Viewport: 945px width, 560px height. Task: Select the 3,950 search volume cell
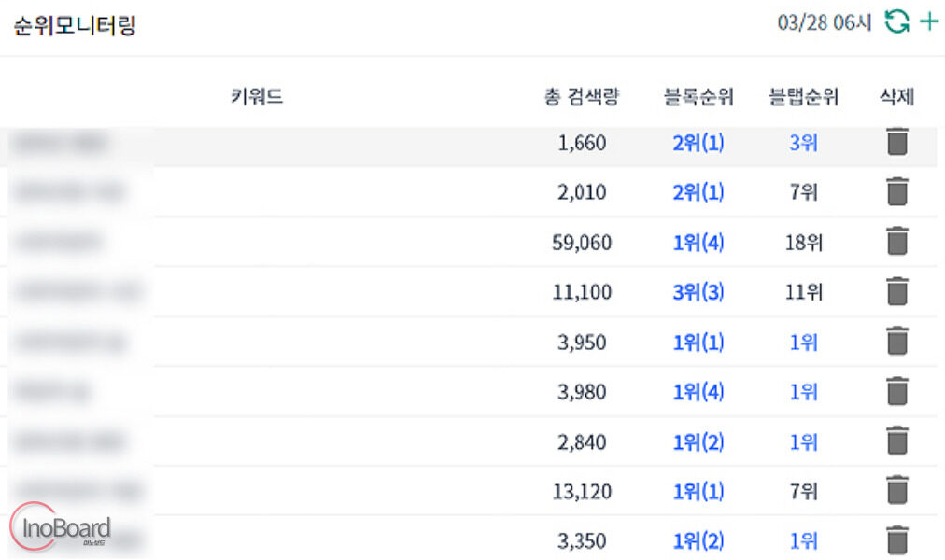[x=582, y=343]
